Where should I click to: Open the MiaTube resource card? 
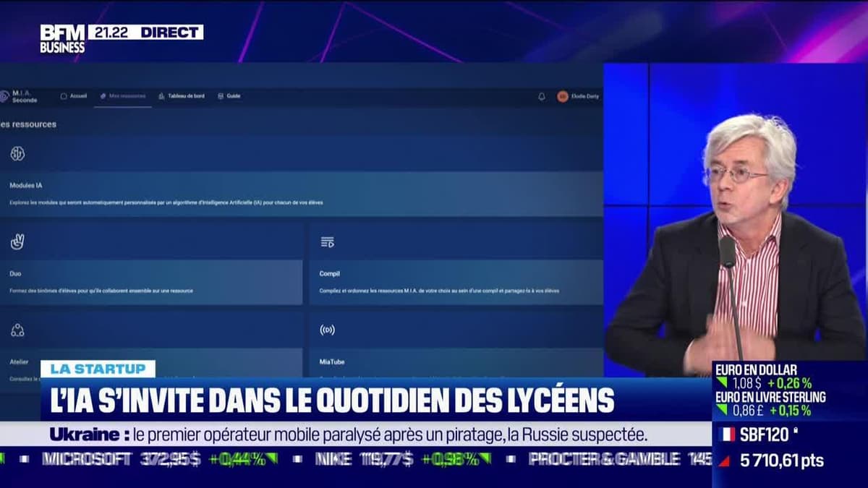point(456,362)
